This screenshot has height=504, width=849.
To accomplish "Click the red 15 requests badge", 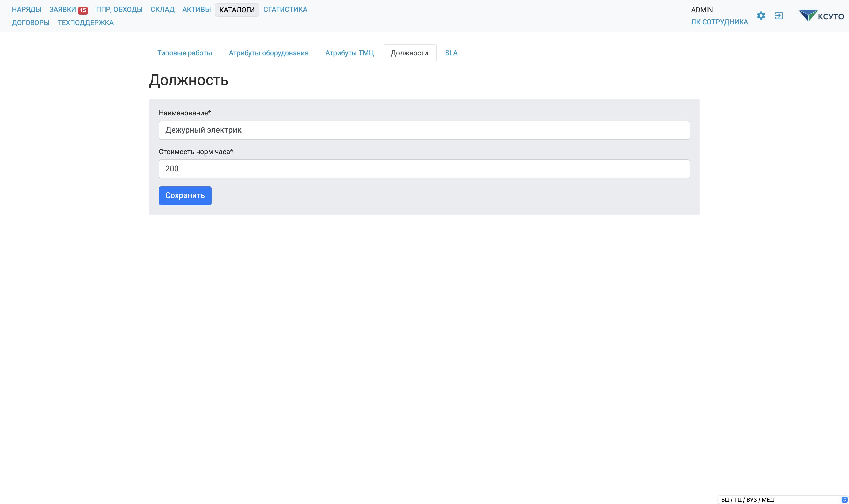I will pyautogui.click(x=83, y=10).
